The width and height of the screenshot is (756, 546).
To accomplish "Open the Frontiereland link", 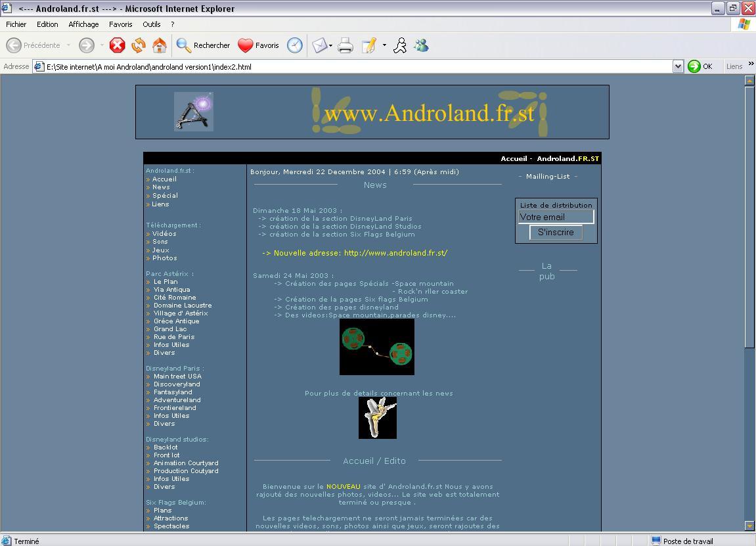I will pyautogui.click(x=175, y=408).
